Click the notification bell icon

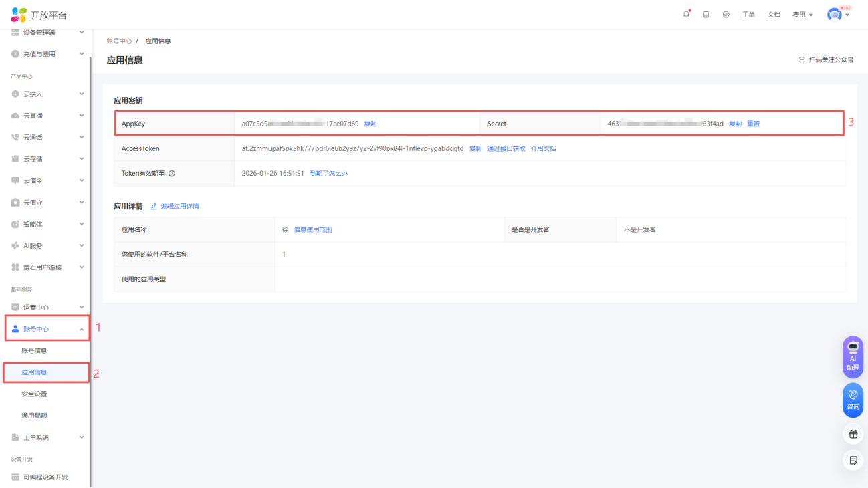686,15
